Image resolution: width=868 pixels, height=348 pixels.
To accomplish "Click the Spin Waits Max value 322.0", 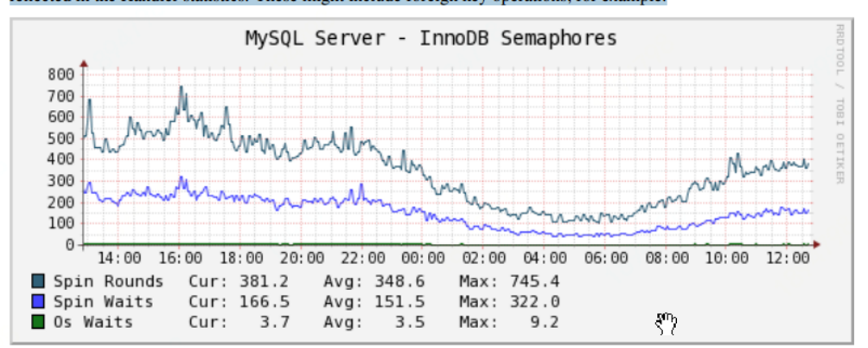I will point(535,302).
